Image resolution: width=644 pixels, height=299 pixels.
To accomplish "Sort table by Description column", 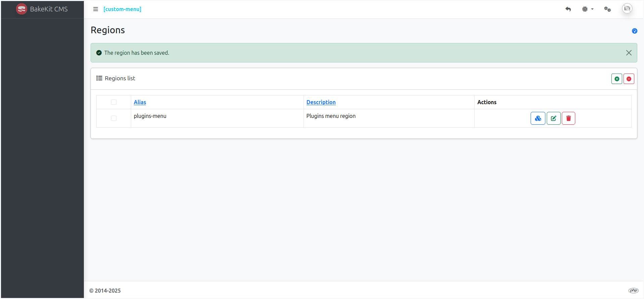I will tap(321, 102).
